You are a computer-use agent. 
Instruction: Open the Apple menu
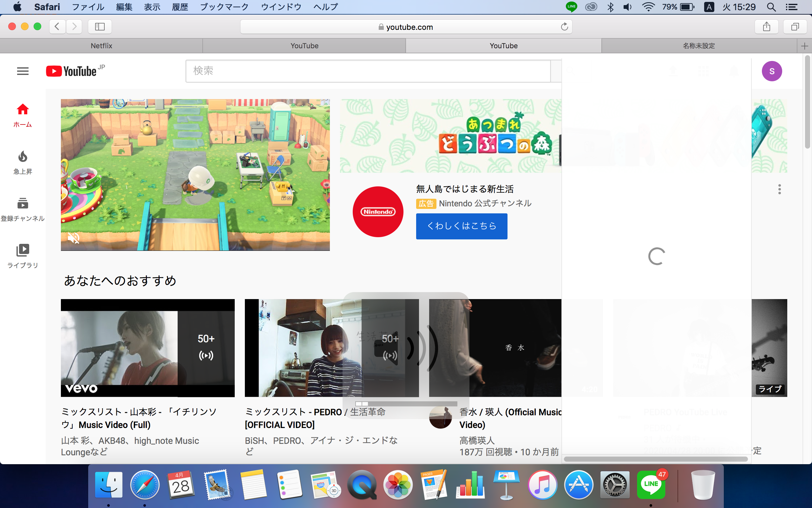(x=17, y=7)
